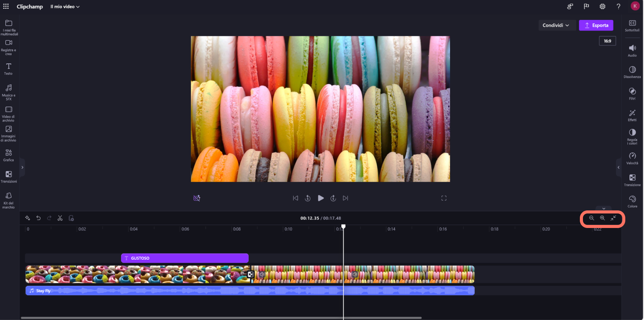Click the 0:06 mark on timeline ruler
644x320 pixels.
point(185,229)
